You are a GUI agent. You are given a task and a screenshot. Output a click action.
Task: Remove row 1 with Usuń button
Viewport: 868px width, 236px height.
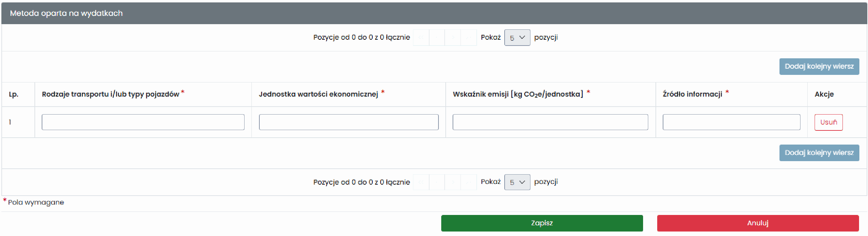[x=828, y=122]
